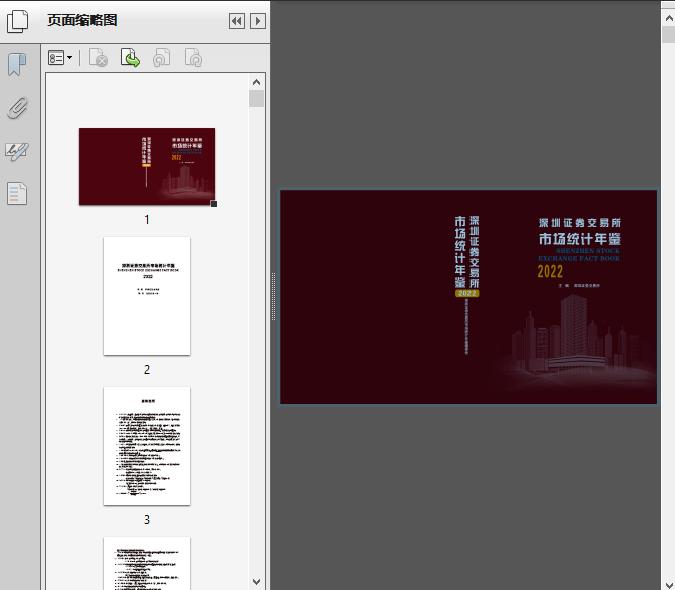
Task: Click the yellow 2022 year on cover
Action: pos(550,272)
